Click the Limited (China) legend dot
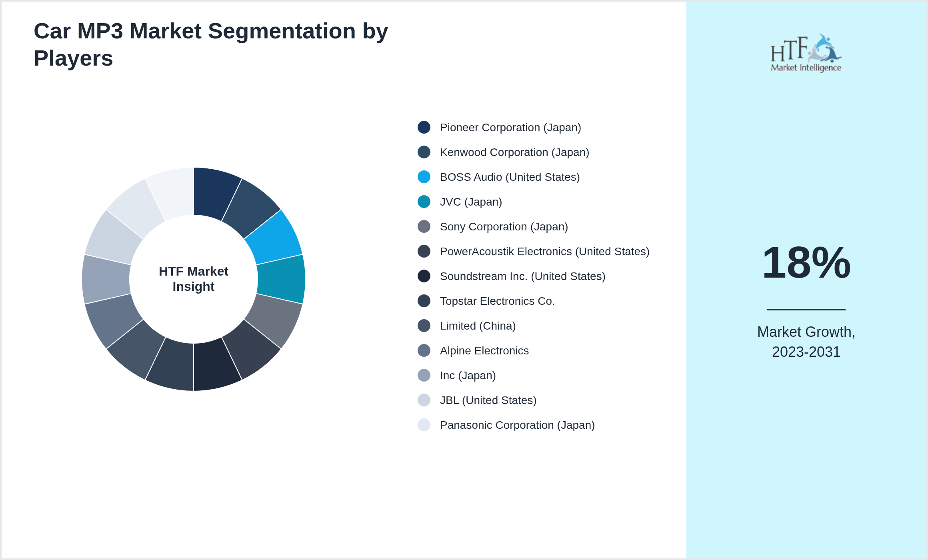This screenshot has height=560, width=928. pos(424,326)
